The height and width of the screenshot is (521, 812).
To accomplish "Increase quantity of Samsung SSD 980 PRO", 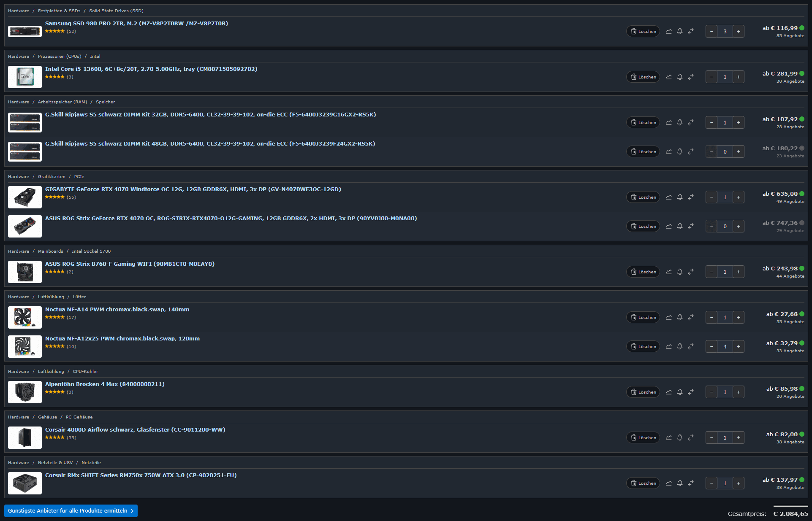I will pos(739,31).
